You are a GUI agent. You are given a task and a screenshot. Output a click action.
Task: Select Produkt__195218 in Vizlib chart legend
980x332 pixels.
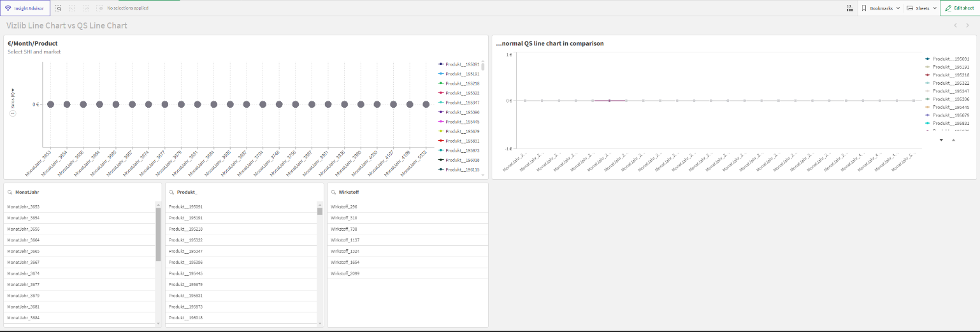click(x=459, y=83)
